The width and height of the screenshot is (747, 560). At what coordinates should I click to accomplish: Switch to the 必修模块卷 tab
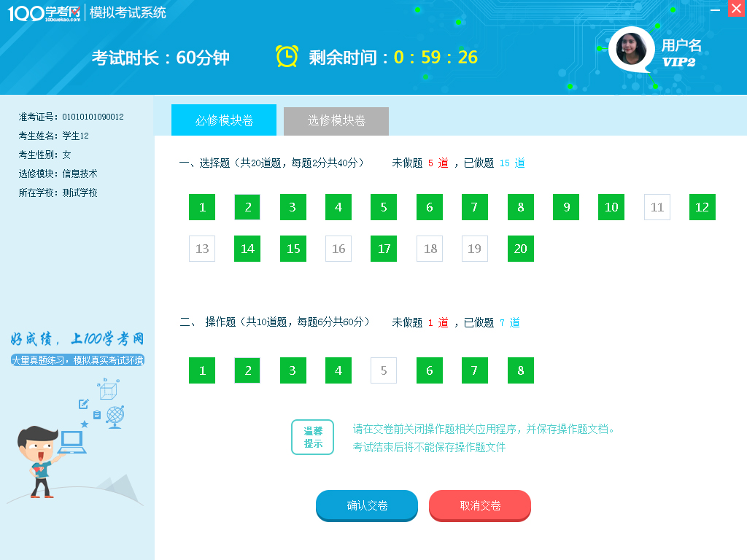224,120
